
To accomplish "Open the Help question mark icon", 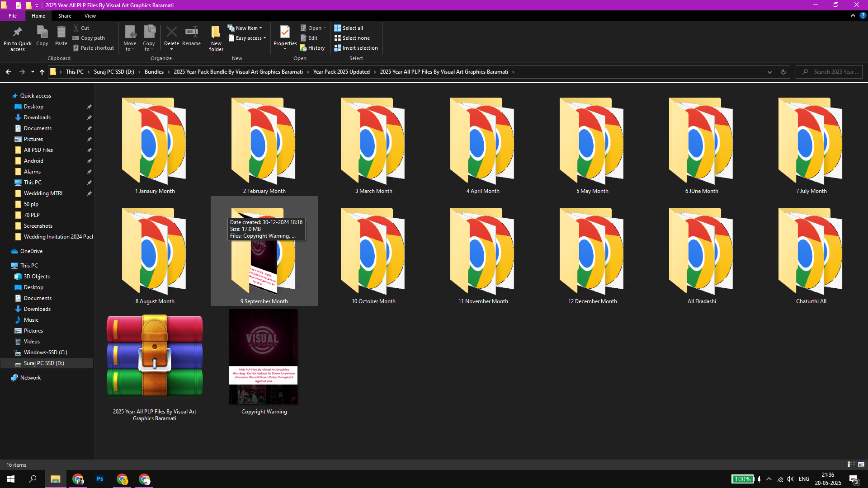I will click(863, 15).
